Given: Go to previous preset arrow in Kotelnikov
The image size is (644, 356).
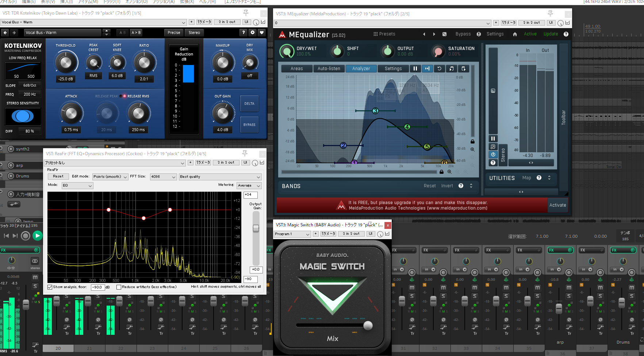Looking at the screenshot, I should 5,32.
